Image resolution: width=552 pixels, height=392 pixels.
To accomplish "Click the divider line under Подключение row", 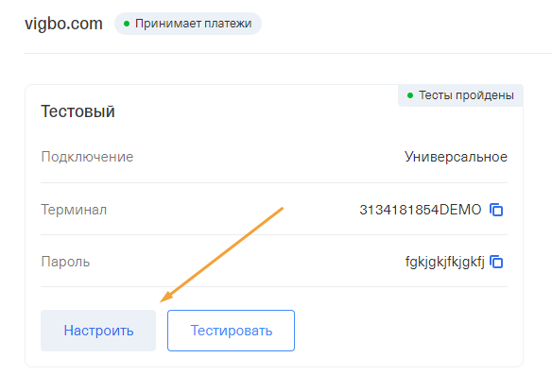I will (274, 182).
